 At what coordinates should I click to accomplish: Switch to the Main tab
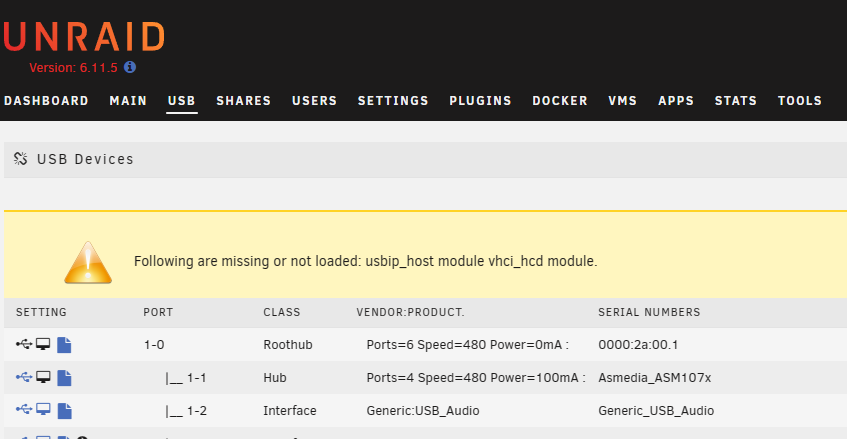pyautogui.click(x=128, y=101)
